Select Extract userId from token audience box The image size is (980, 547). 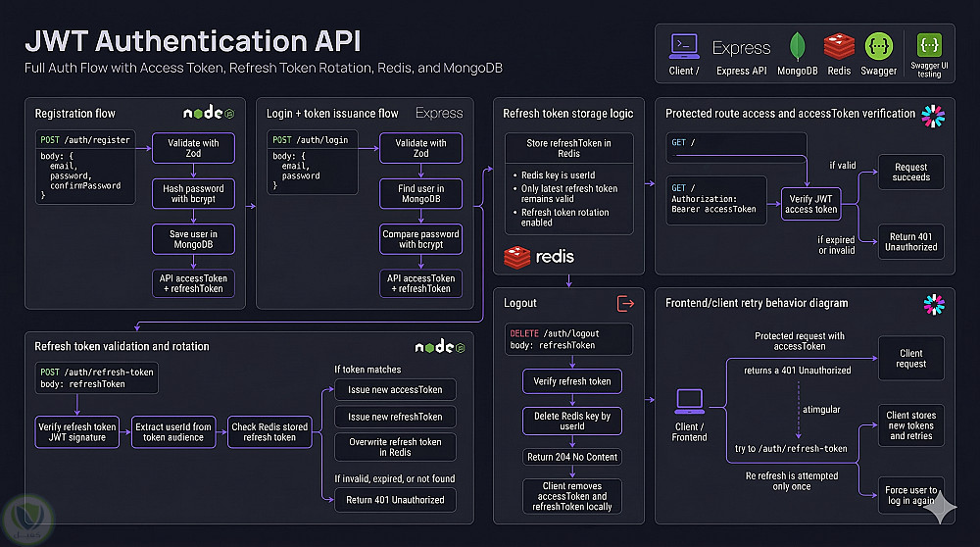click(173, 432)
